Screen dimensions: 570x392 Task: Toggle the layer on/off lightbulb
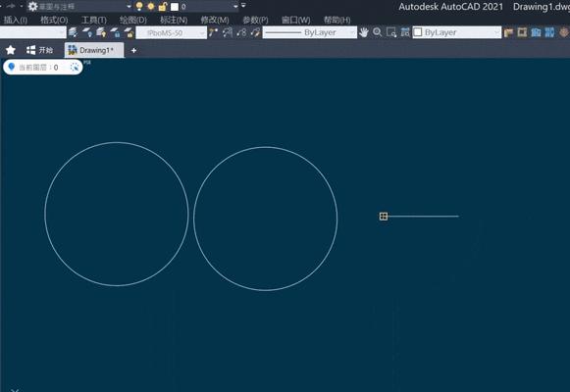tap(139, 6)
